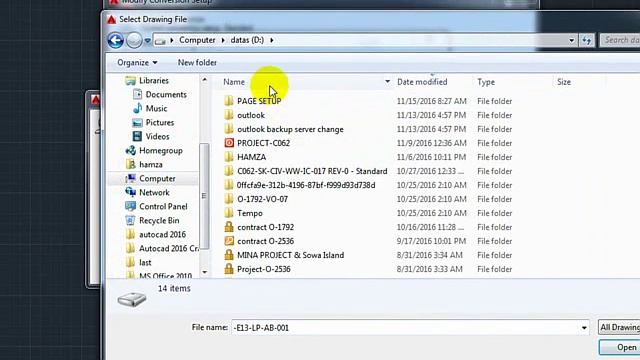Click the drive icon in the details pane
Screen dimensions: 640x360
click(132, 300)
